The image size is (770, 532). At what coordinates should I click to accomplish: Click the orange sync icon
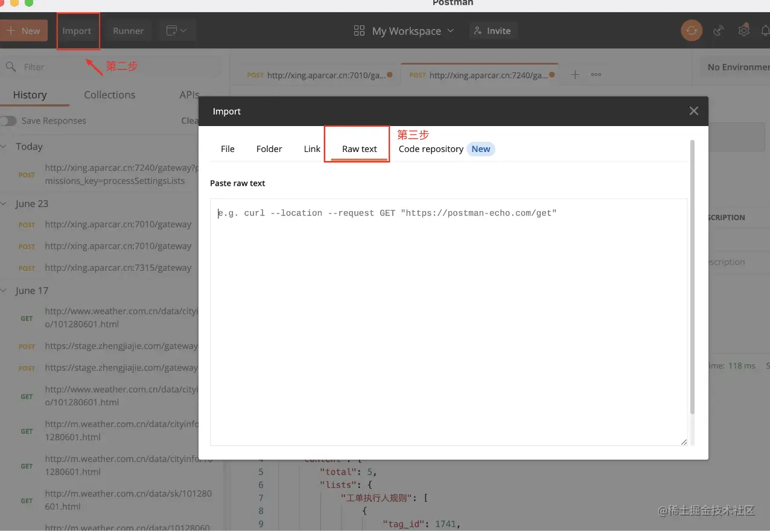click(x=692, y=31)
